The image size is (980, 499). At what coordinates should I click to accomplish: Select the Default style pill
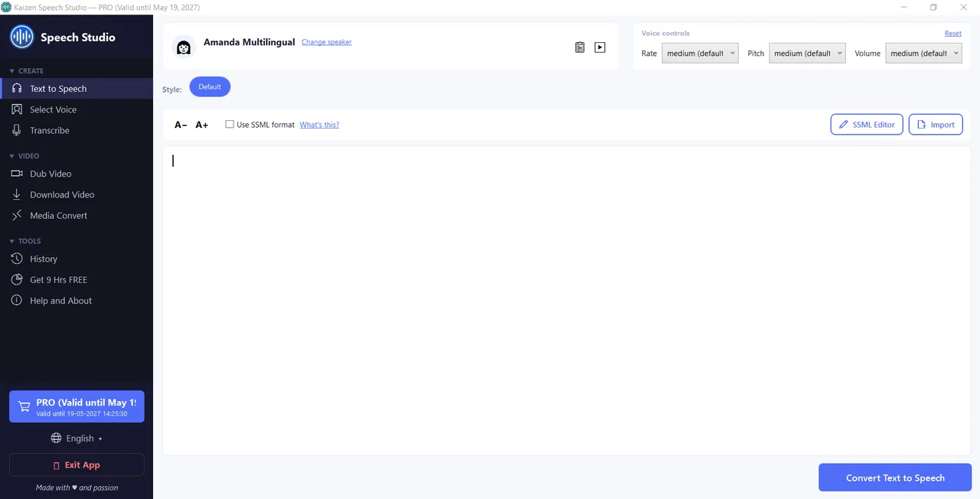(210, 87)
